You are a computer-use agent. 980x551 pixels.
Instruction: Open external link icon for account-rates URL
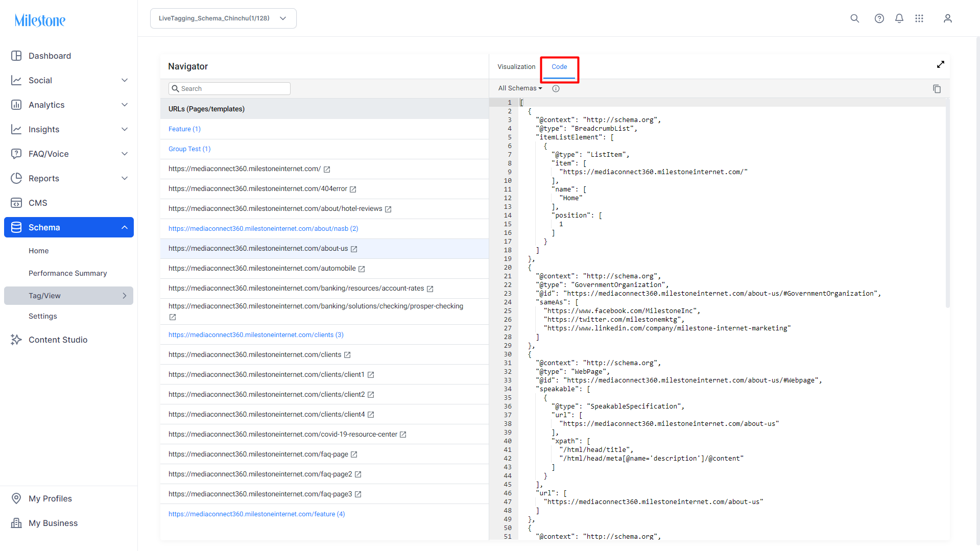point(430,289)
